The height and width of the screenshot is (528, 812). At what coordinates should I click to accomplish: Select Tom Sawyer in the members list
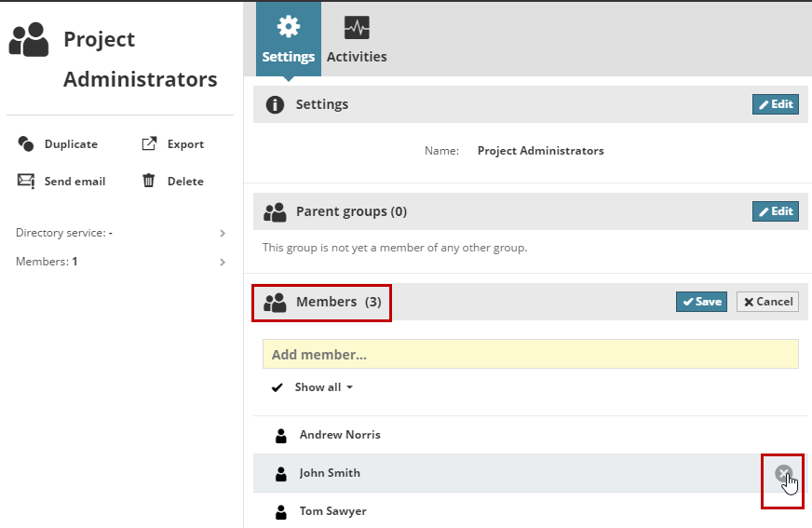pos(332,511)
